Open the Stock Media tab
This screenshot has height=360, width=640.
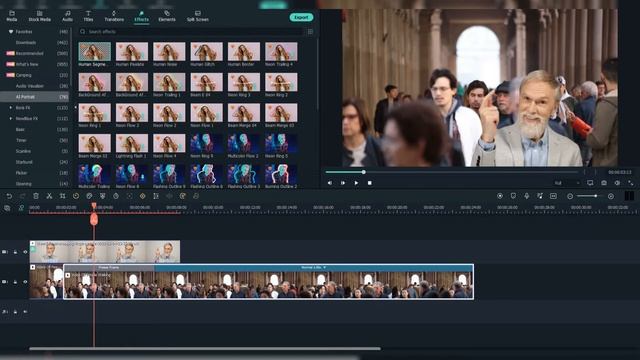[40, 16]
